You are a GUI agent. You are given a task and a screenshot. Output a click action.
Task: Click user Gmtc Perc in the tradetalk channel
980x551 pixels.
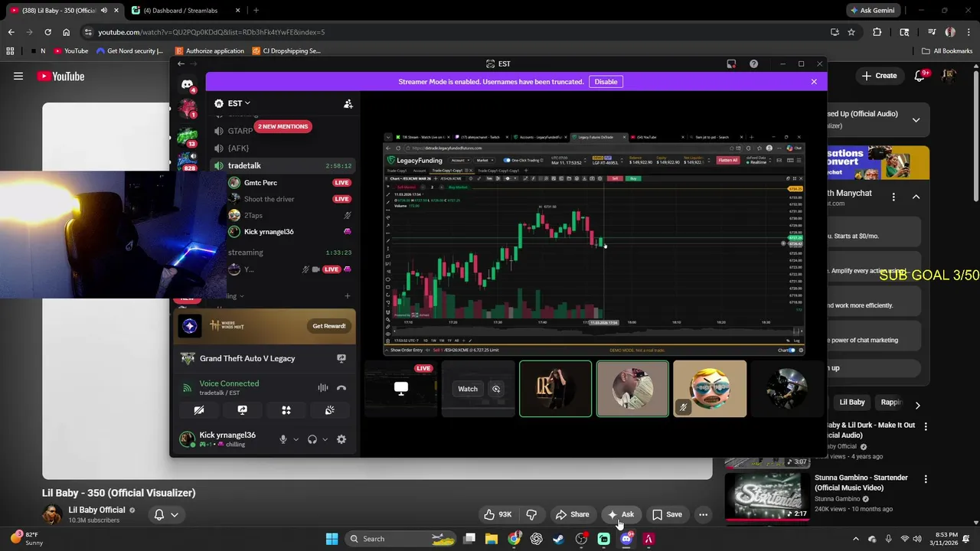coord(260,183)
